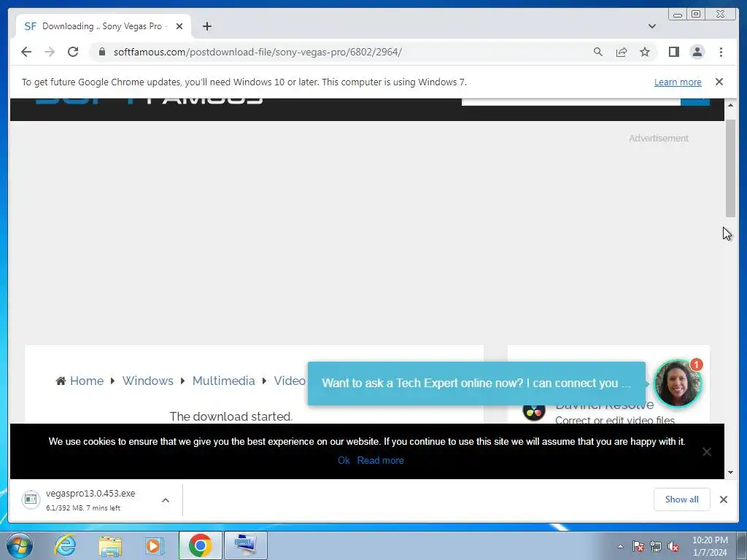
Task: Open the Chrome three-dot menu
Action: point(721,52)
